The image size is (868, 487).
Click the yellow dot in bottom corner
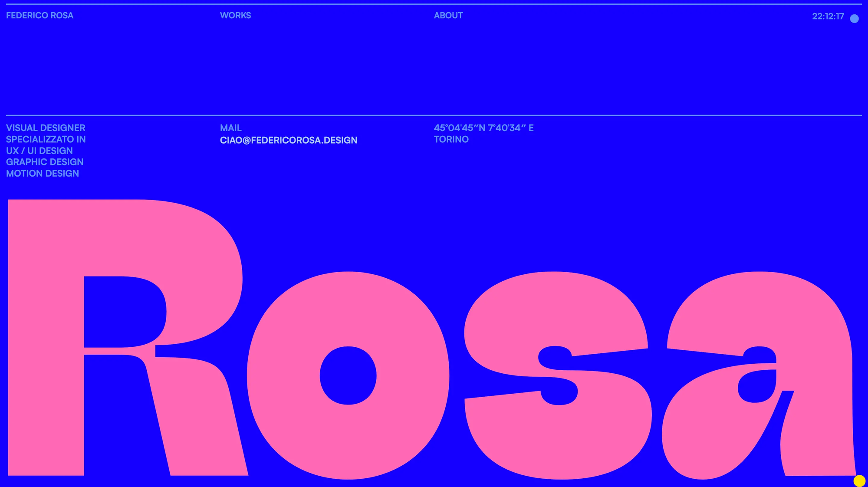859,480
